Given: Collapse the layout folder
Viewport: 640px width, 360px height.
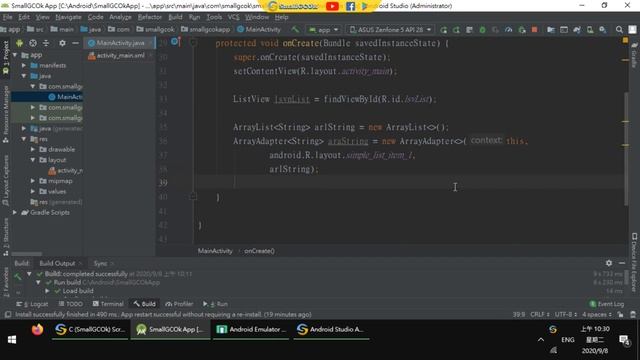Looking at the screenshot, I should pos(33,160).
